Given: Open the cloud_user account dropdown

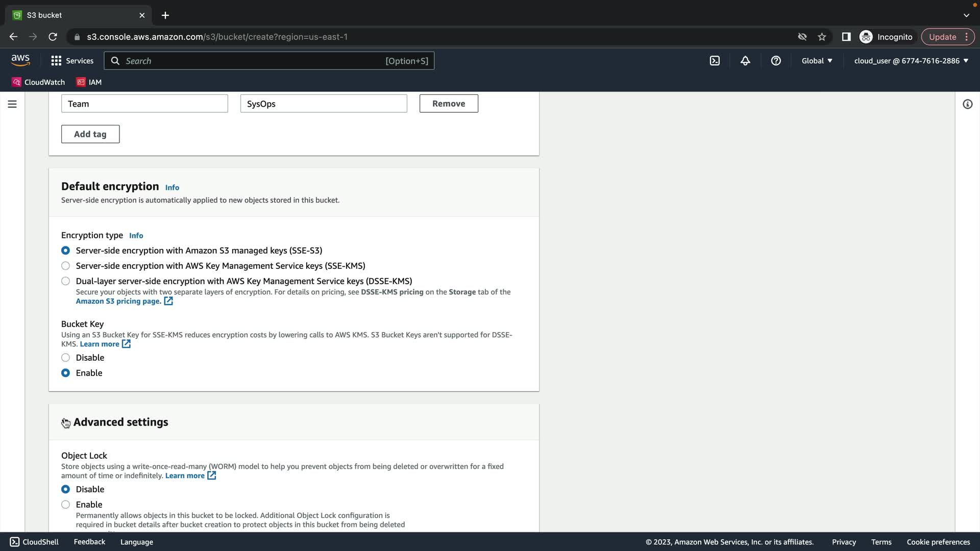Looking at the screenshot, I should pos(911,61).
